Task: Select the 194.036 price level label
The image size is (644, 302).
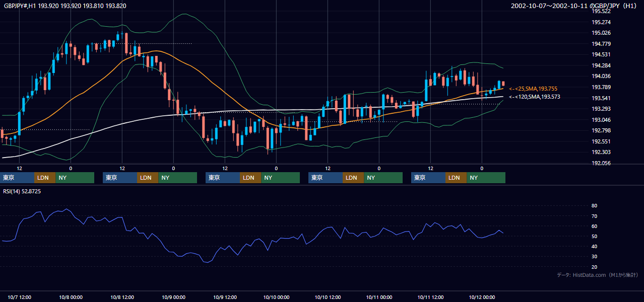Action: (601, 77)
